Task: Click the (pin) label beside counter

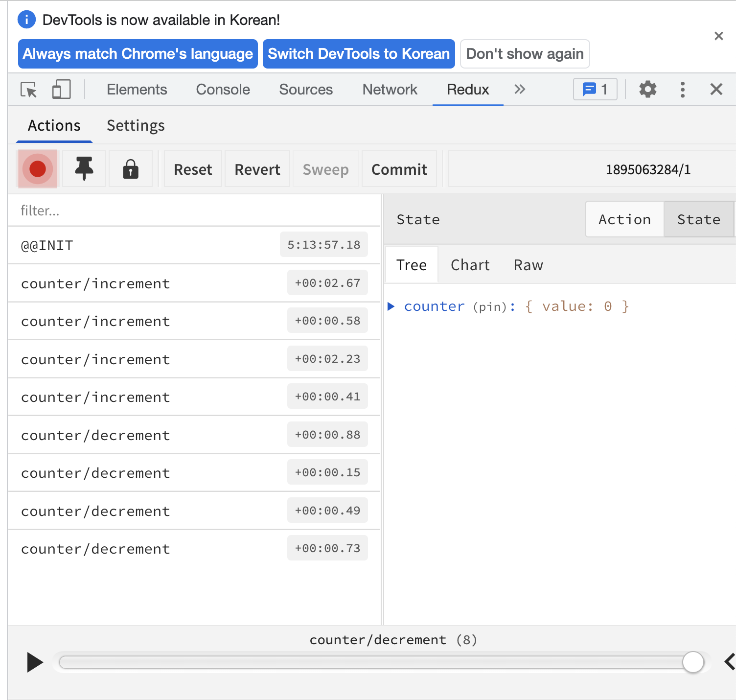Action: pos(490,307)
